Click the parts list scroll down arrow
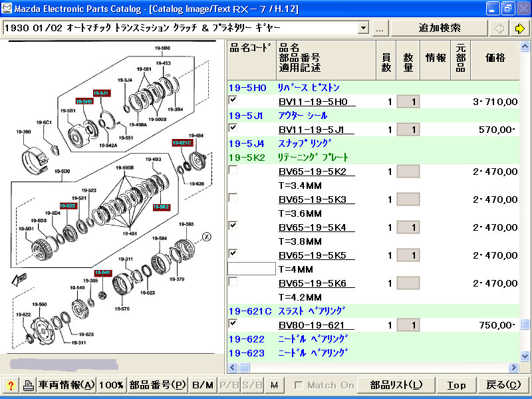 525,356
